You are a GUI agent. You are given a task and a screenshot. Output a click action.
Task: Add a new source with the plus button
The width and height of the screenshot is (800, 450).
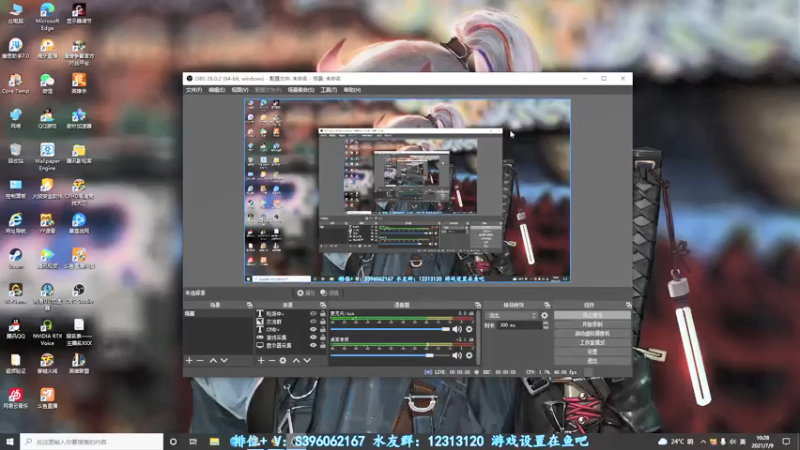261,360
